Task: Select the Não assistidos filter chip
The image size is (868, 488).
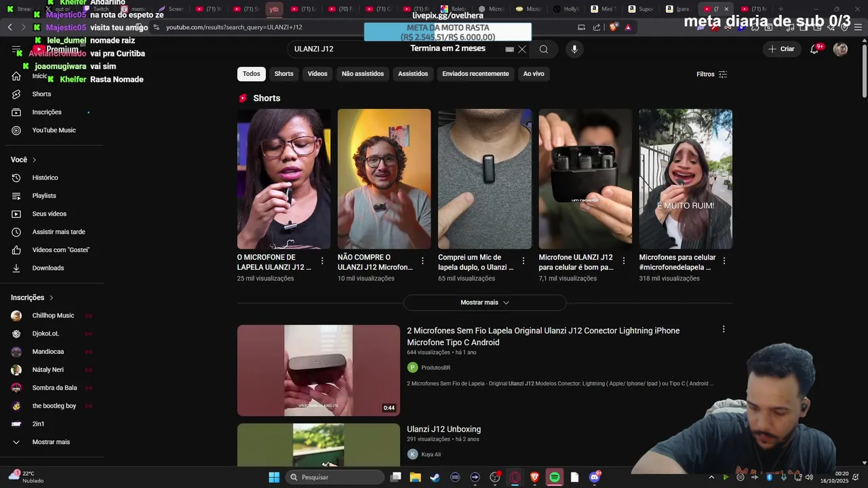Action: tap(363, 74)
